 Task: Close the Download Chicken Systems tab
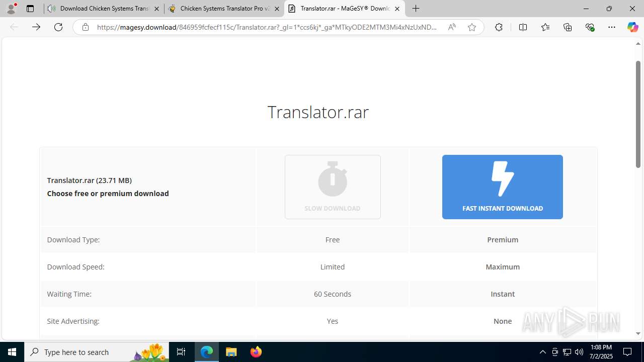(x=156, y=9)
